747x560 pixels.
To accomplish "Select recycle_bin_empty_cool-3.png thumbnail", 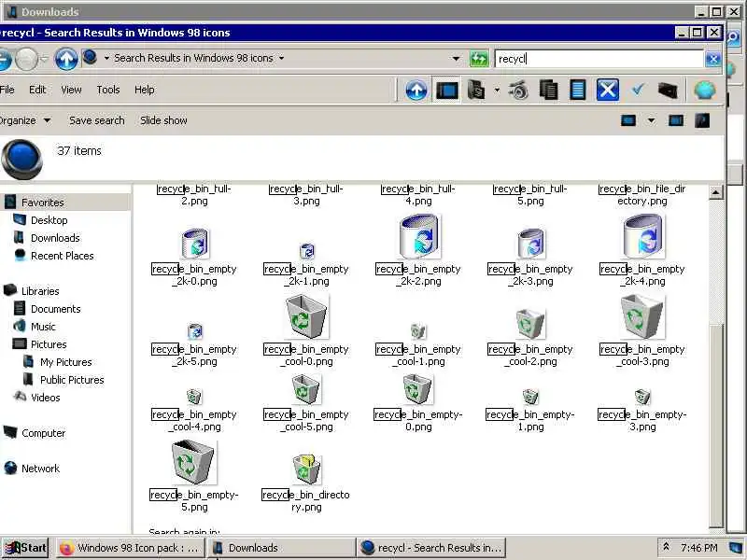I will coord(642,316).
